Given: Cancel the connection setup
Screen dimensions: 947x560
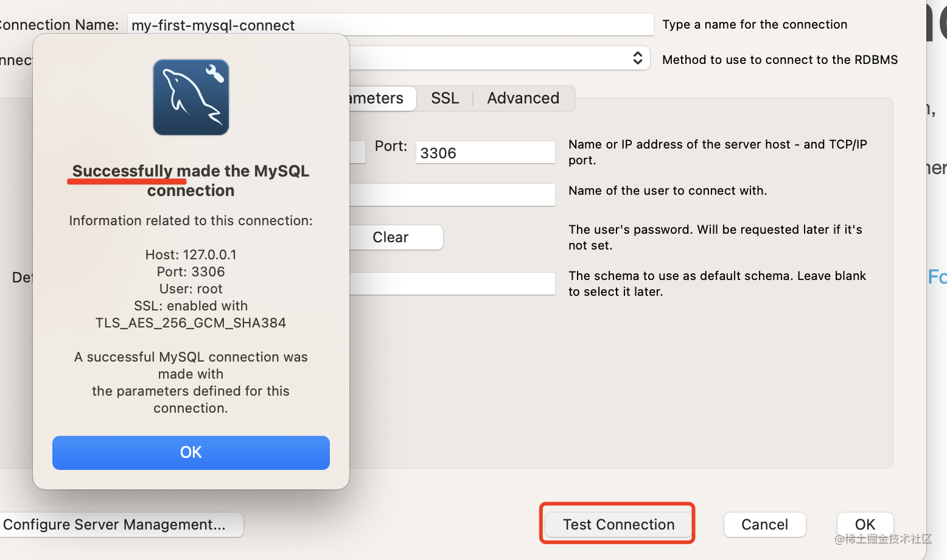Looking at the screenshot, I should click(x=764, y=524).
